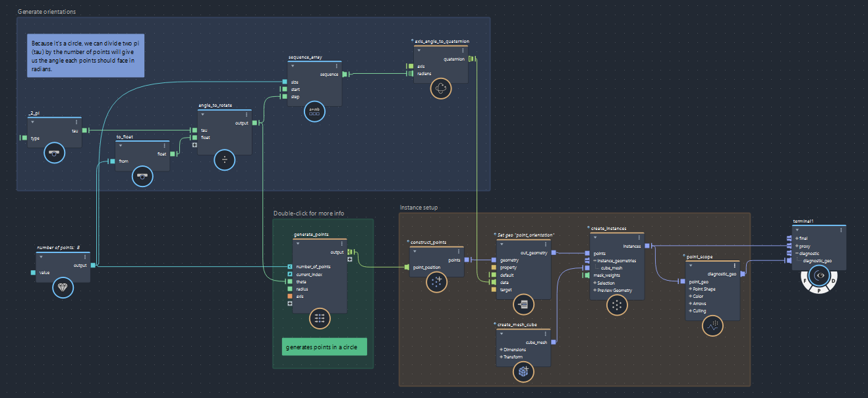This screenshot has width=868, height=398.
Task: Select the 'generates points in a circle' note
Action: pyautogui.click(x=324, y=347)
